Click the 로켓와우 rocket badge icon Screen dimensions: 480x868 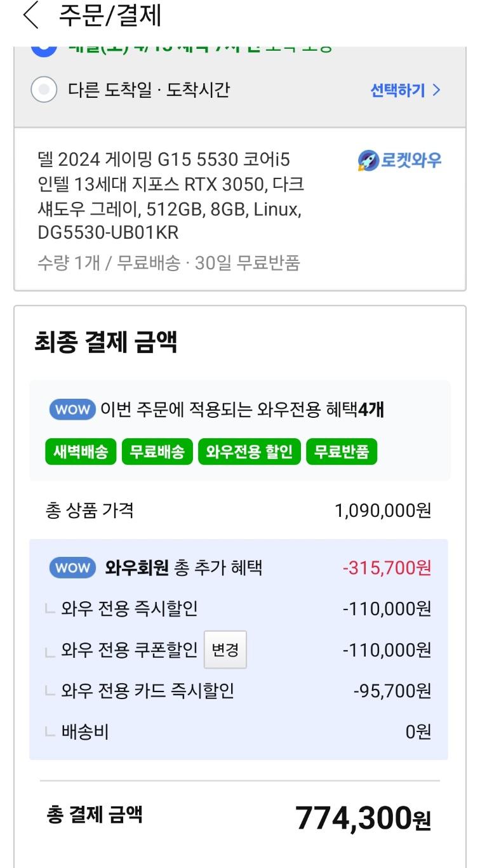point(367,161)
